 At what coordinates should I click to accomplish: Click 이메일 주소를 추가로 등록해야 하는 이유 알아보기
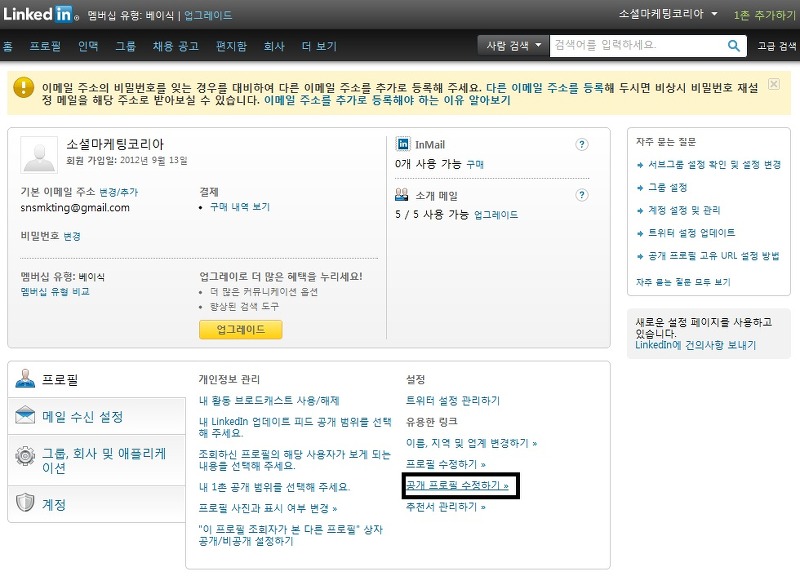coord(387,100)
